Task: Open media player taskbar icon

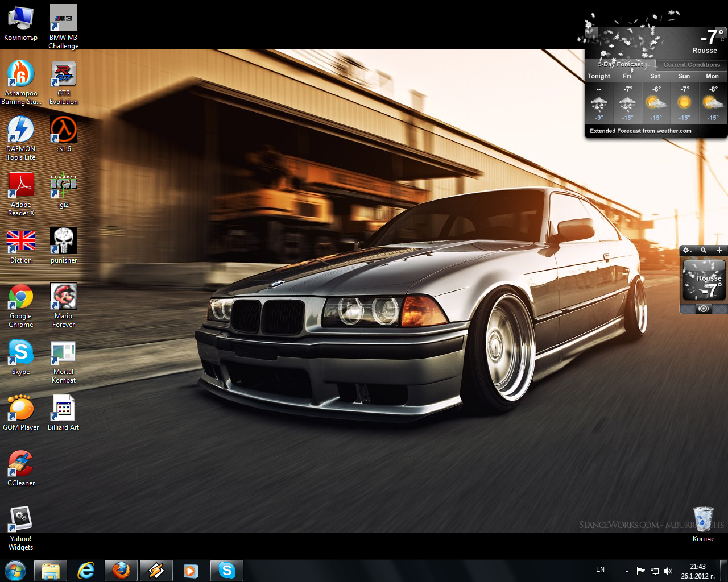Action: pos(191,571)
